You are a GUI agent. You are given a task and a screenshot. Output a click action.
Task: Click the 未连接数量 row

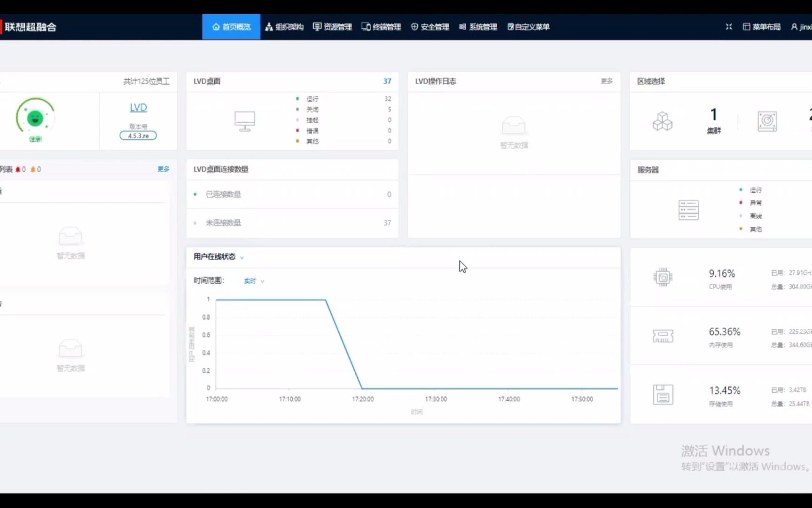click(292, 223)
